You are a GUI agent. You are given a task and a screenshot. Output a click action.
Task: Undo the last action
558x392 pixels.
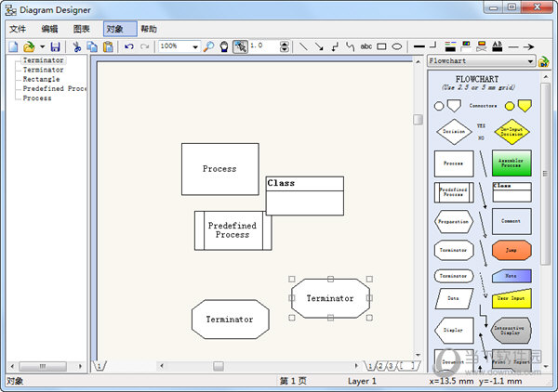[129, 46]
